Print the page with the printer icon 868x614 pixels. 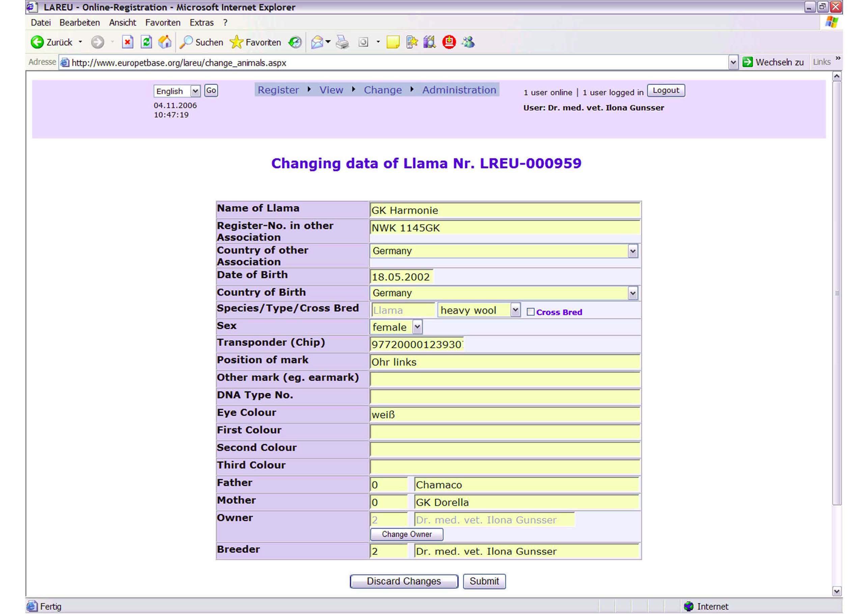click(x=342, y=42)
